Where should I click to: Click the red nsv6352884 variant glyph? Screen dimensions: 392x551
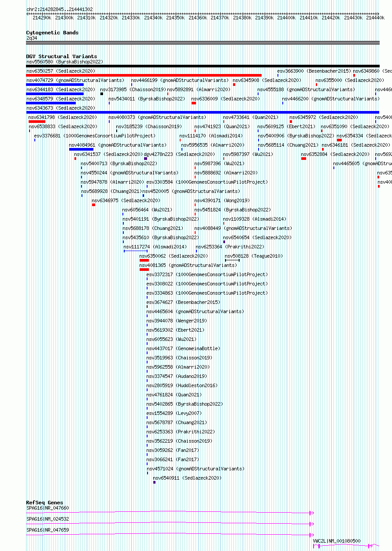[x=303, y=159]
